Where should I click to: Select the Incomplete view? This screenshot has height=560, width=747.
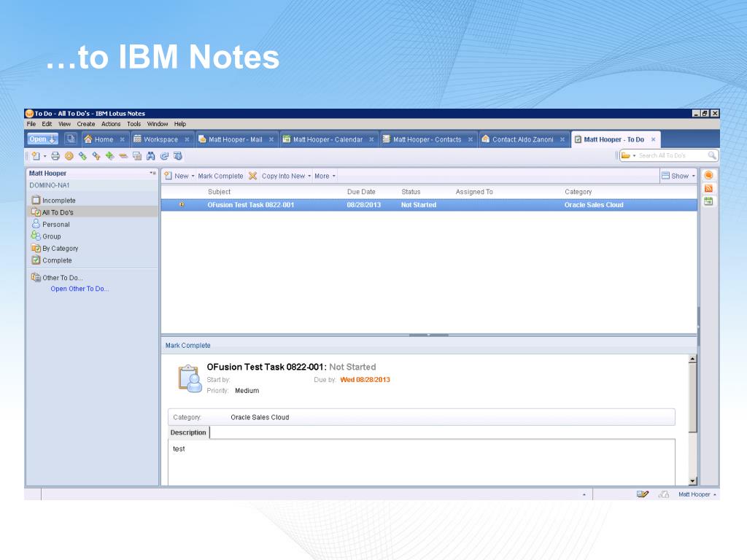pyautogui.click(x=58, y=201)
